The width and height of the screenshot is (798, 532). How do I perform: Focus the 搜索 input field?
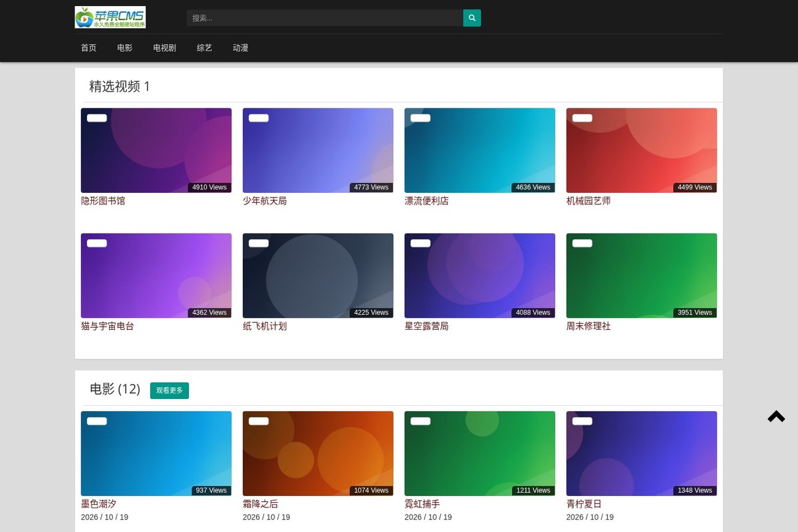tap(325, 18)
